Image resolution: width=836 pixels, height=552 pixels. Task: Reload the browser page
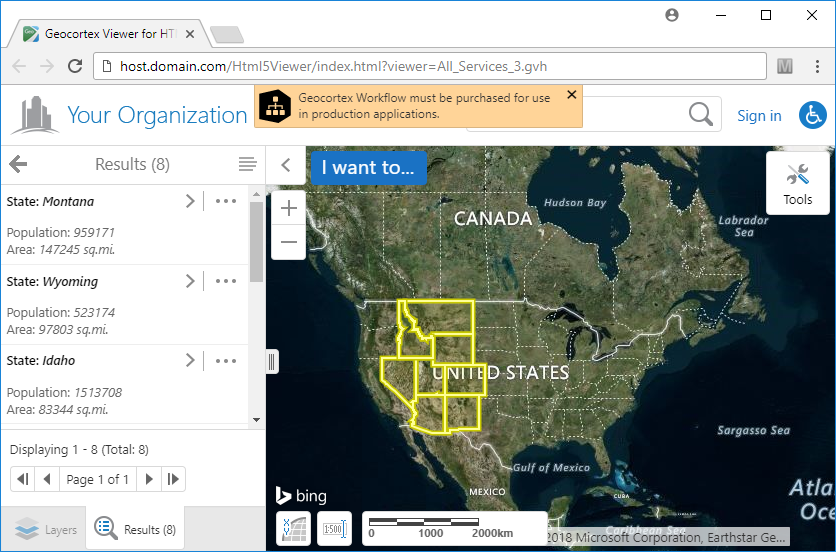pyautogui.click(x=75, y=67)
